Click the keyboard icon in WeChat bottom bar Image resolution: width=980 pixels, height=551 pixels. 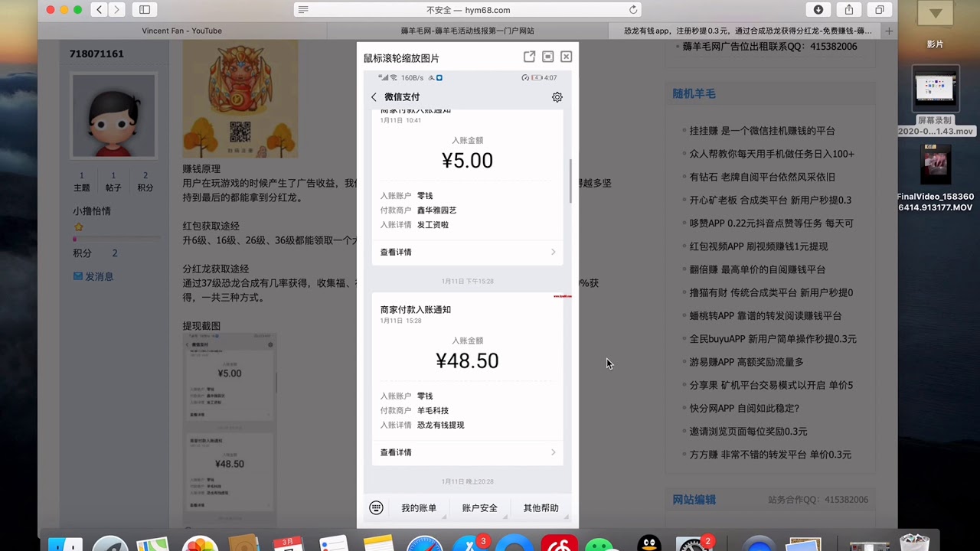click(x=376, y=507)
